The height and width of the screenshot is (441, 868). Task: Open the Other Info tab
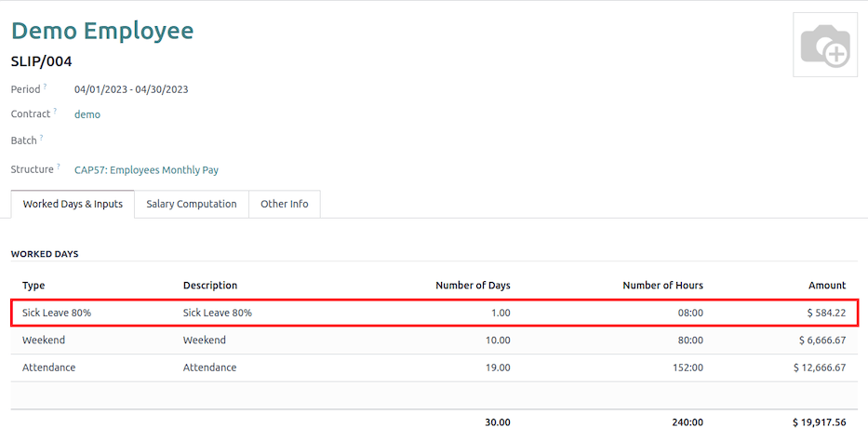[284, 204]
